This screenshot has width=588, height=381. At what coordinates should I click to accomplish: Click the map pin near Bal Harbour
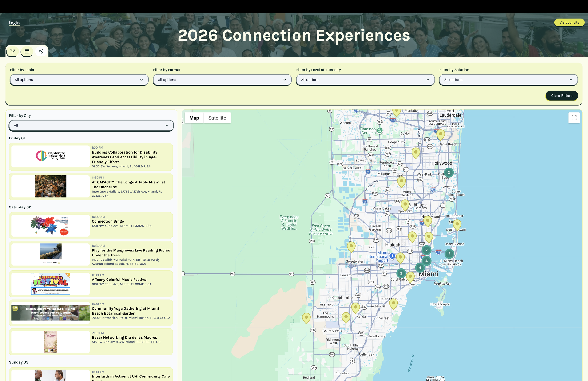click(457, 225)
